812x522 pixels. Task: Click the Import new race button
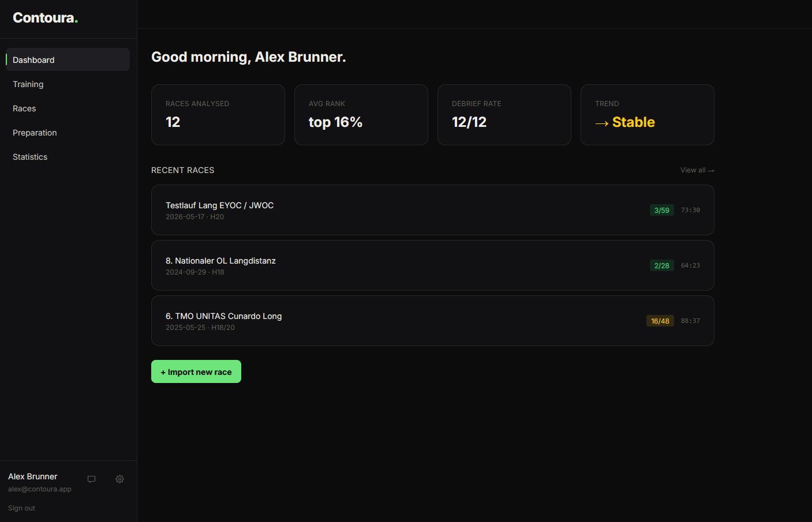click(196, 371)
